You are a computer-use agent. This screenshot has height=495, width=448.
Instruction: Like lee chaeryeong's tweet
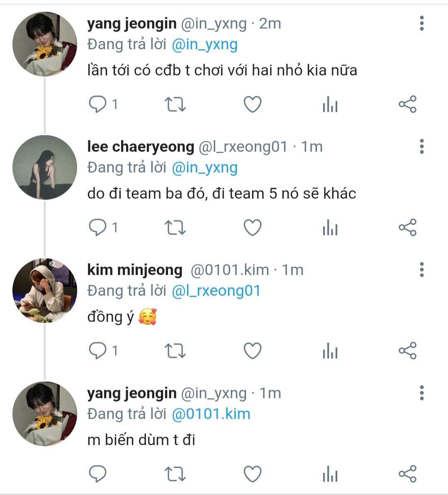point(253,227)
